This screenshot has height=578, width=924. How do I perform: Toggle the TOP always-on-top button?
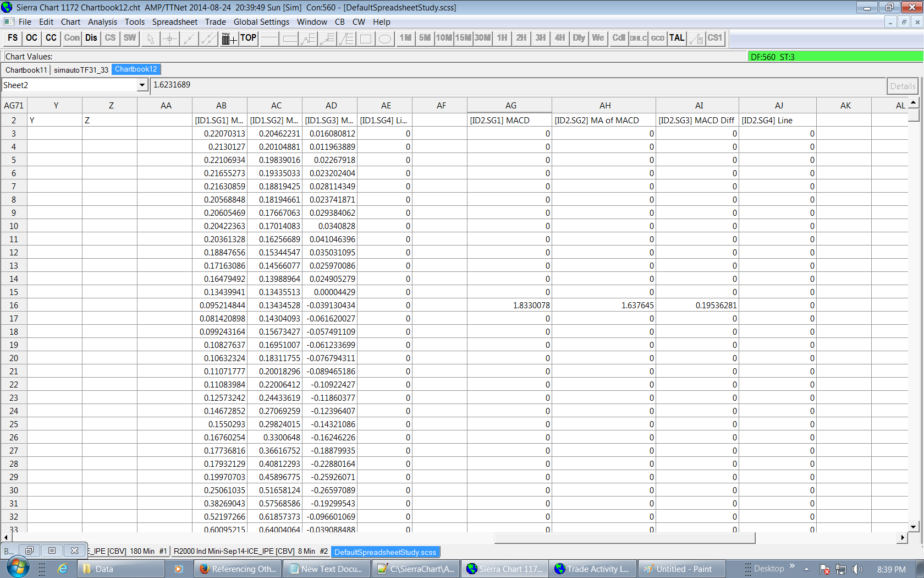tap(249, 38)
